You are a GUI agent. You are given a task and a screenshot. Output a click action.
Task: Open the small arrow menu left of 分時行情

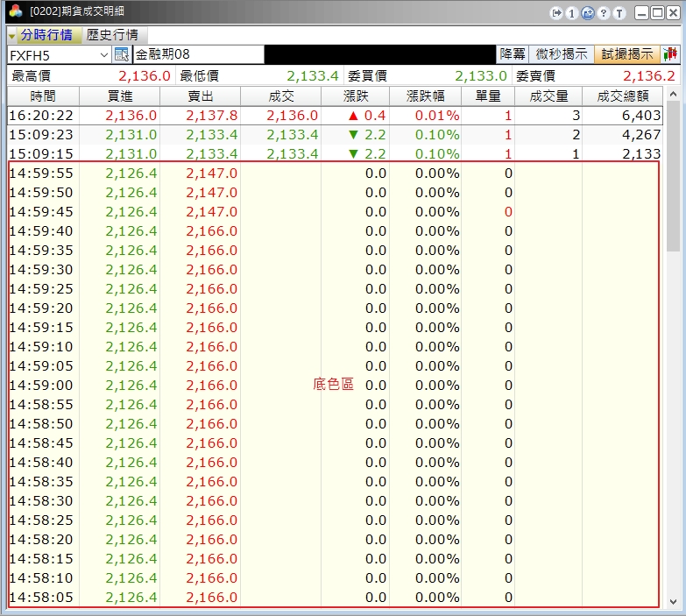click(12, 36)
